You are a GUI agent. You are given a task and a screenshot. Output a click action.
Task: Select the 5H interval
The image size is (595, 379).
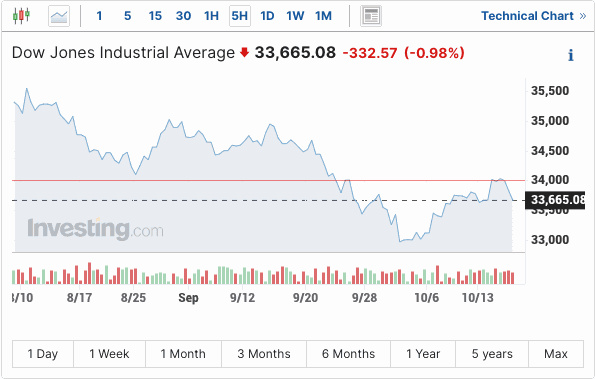click(x=240, y=16)
